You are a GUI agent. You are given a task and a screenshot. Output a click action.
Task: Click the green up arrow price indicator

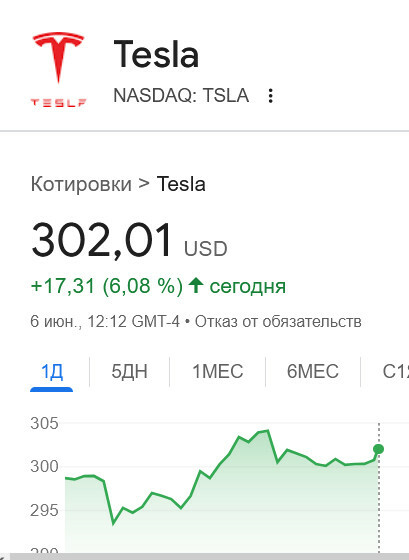point(196,286)
